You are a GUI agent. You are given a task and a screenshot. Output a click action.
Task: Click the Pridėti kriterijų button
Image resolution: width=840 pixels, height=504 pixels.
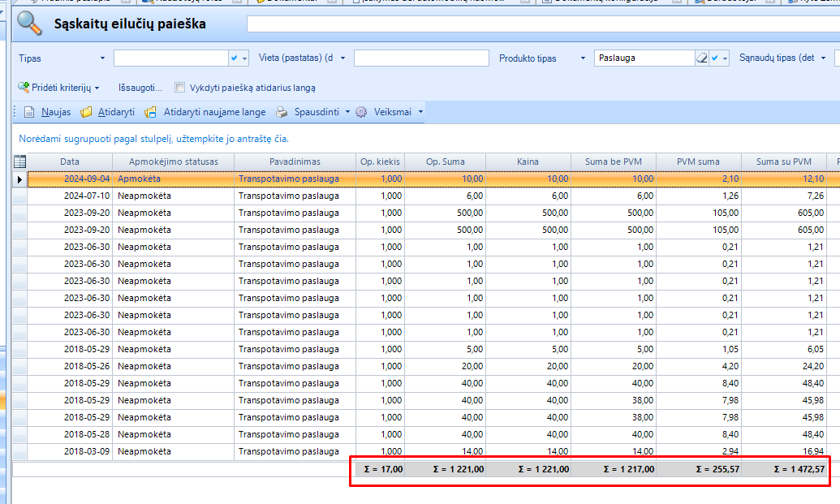pos(58,88)
